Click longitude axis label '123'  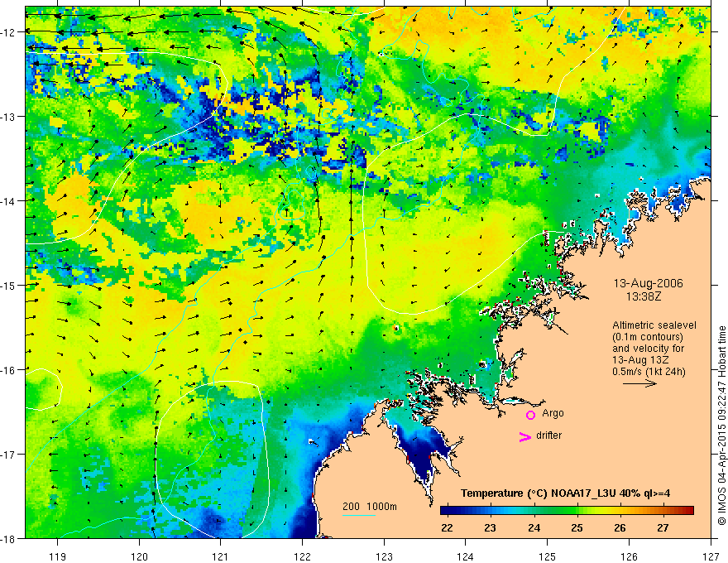click(x=384, y=556)
